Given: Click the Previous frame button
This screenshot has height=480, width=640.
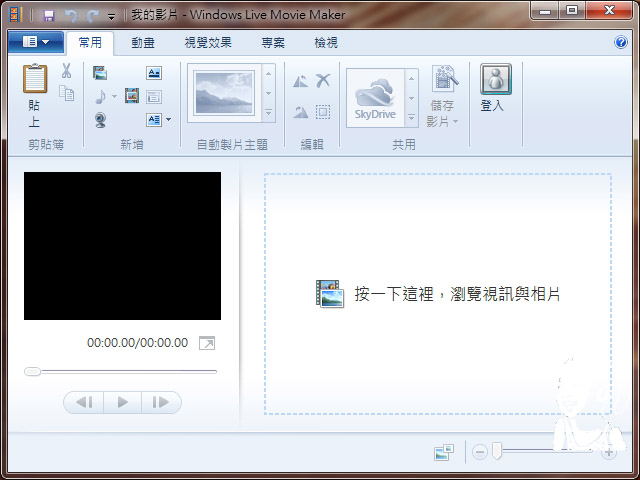Looking at the screenshot, I should [x=84, y=402].
